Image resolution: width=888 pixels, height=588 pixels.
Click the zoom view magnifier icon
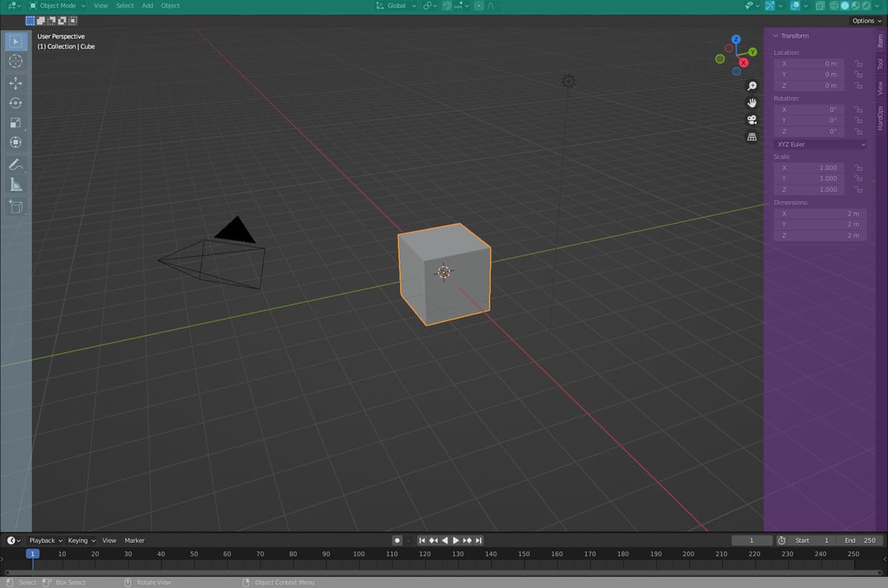click(x=752, y=87)
